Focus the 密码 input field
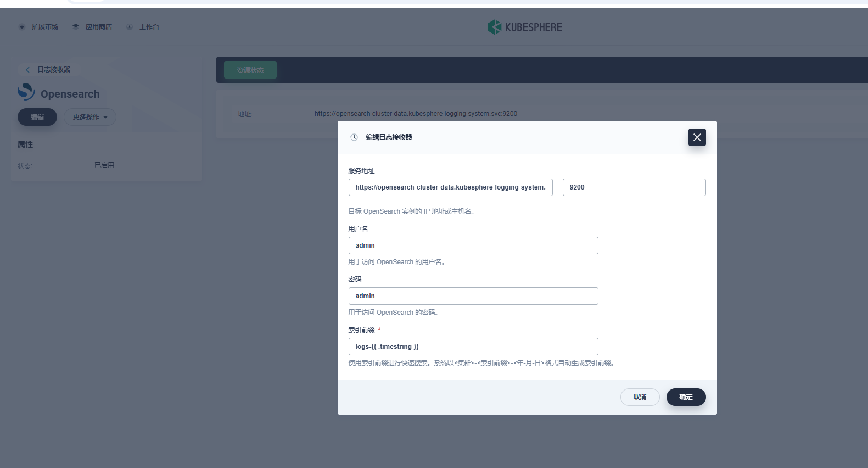 473,296
